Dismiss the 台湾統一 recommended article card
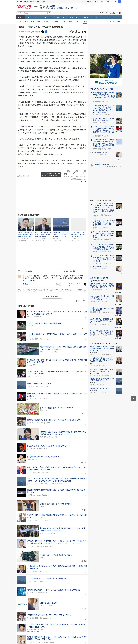This screenshot has width=138, height=644. 33,241
